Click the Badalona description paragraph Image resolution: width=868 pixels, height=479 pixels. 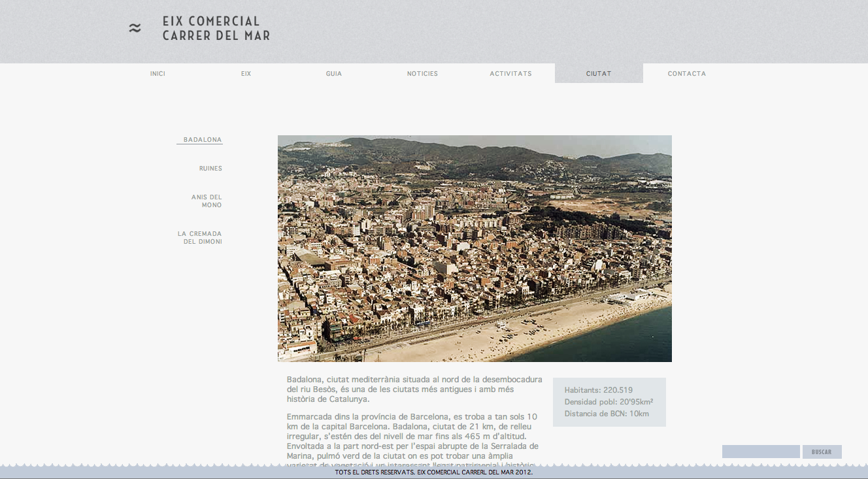click(414, 388)
